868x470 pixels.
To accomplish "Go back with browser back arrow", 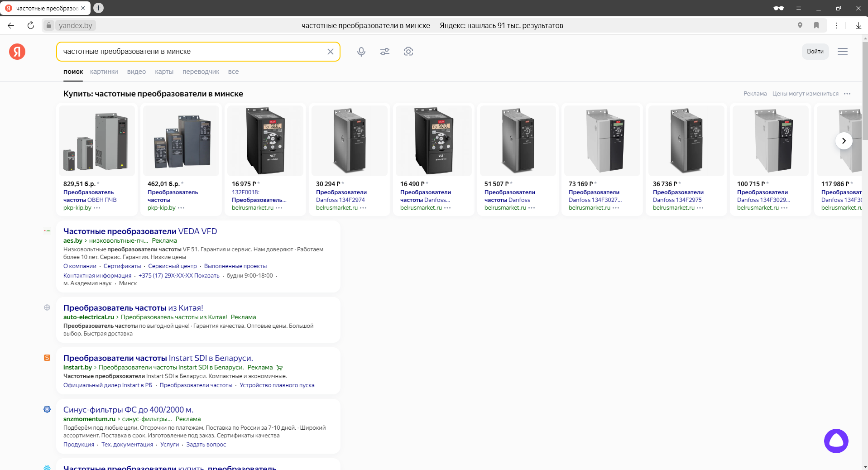I will point(11,25).
